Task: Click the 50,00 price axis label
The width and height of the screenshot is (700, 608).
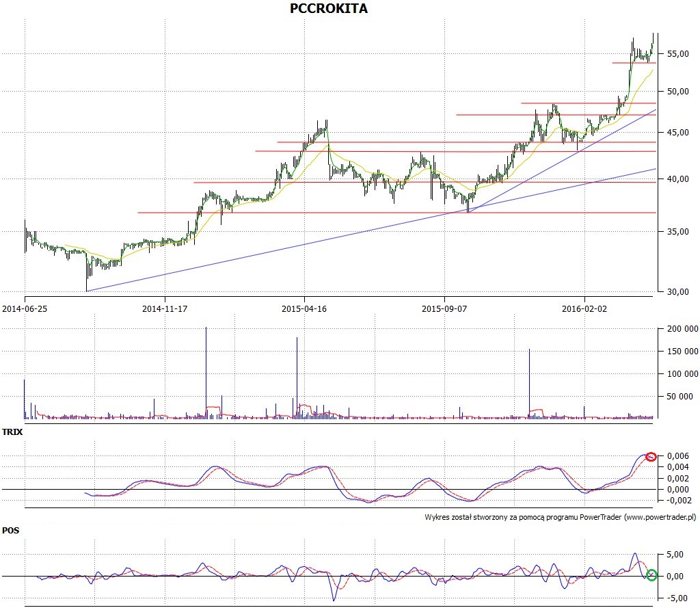Action: click(x=678, y=92)
